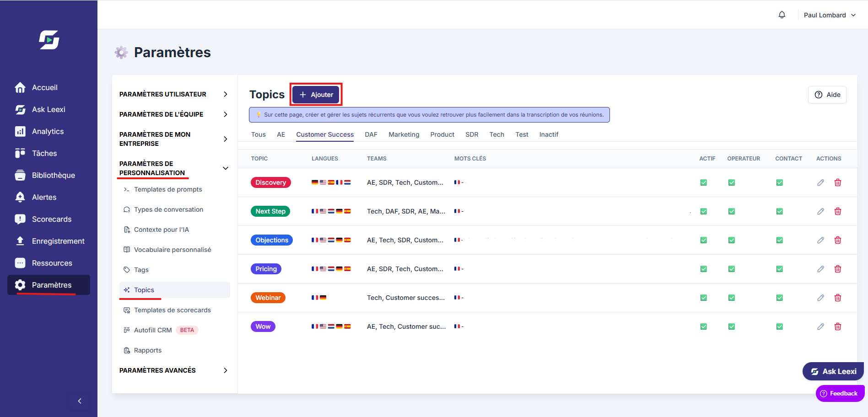Edit the Discovery topic with pencil icon
Image resolution: width=868 pixels, height=417 pixels.
tap(820, 182)
